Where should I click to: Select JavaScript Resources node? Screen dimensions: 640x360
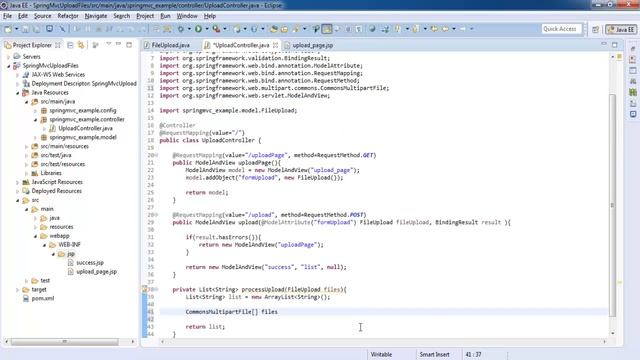57,182
